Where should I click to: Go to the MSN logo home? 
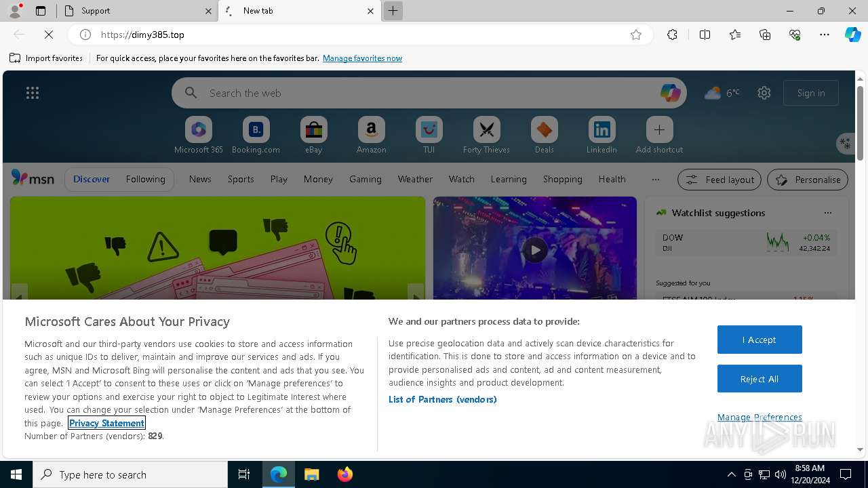[33, 178]
